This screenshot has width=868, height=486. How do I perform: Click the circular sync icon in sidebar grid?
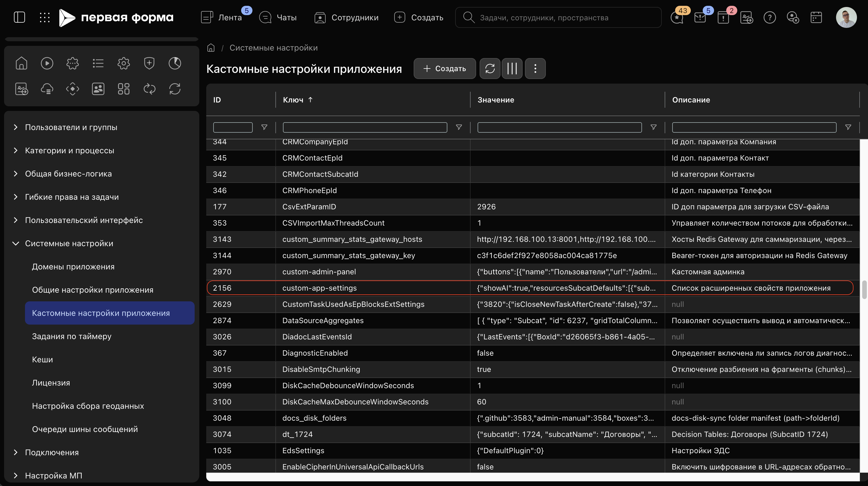[x=175, y=89]
